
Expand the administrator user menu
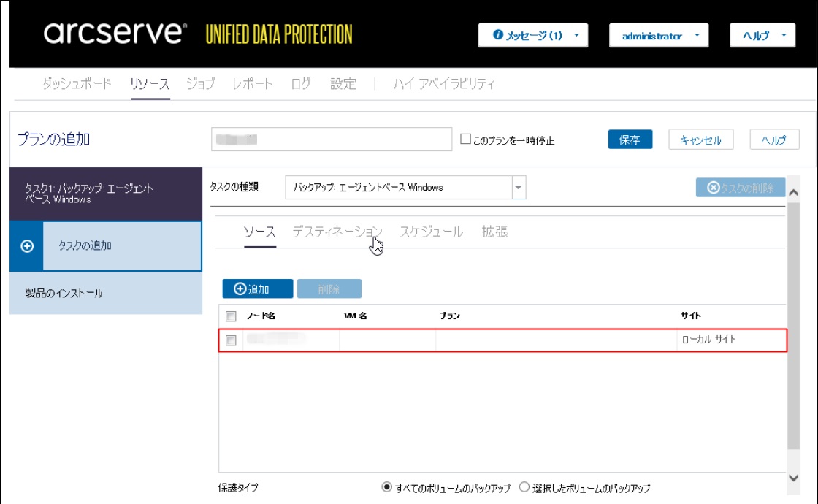click(658, 36)
